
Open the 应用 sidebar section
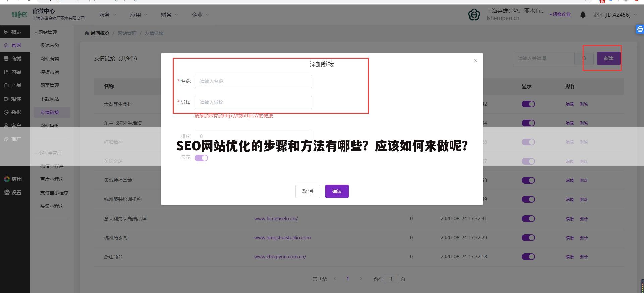pyautogui.click(x=13, y=179)
